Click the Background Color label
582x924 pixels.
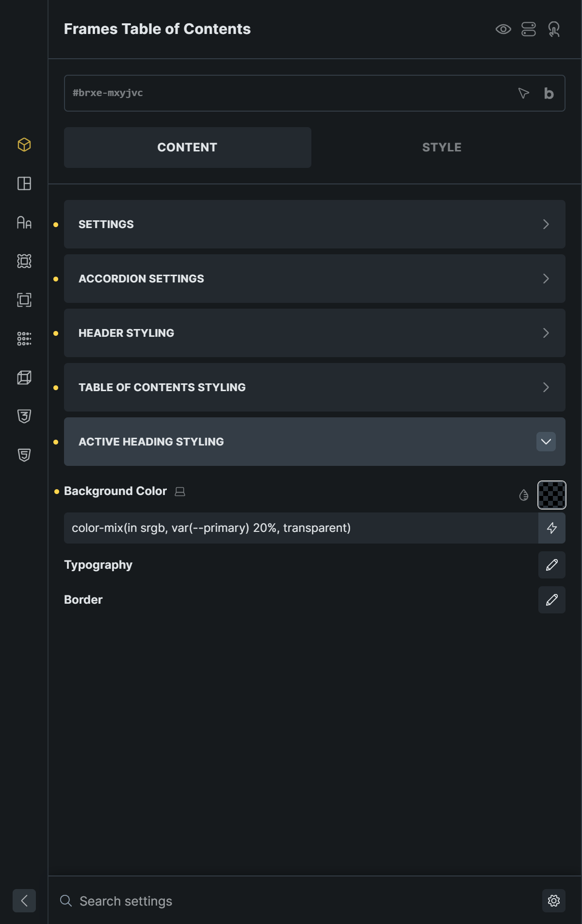click(x=115, y=491)
